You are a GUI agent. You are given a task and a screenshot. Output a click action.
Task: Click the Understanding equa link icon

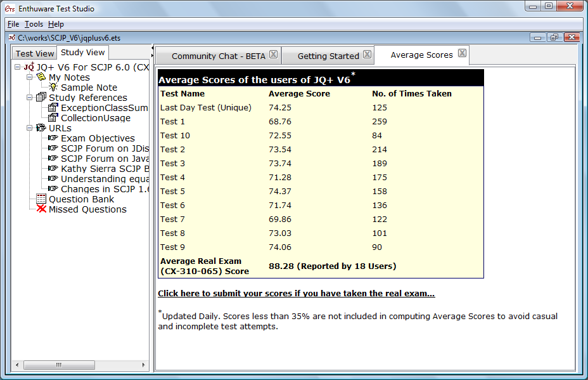click(53, 178)
